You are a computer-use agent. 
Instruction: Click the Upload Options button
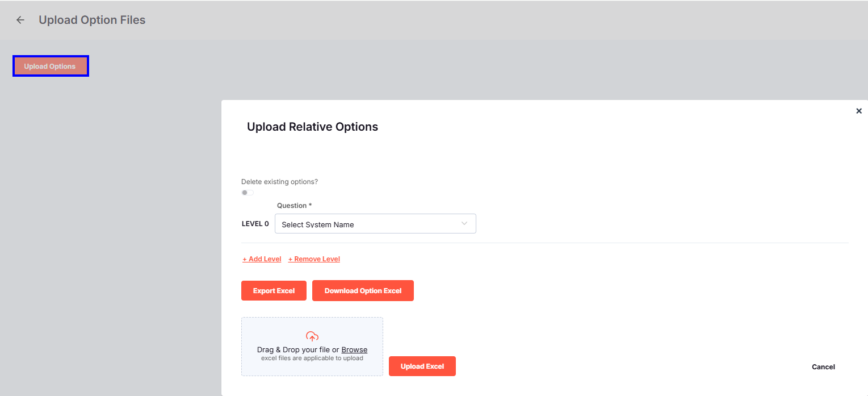(x=50, y=65)
